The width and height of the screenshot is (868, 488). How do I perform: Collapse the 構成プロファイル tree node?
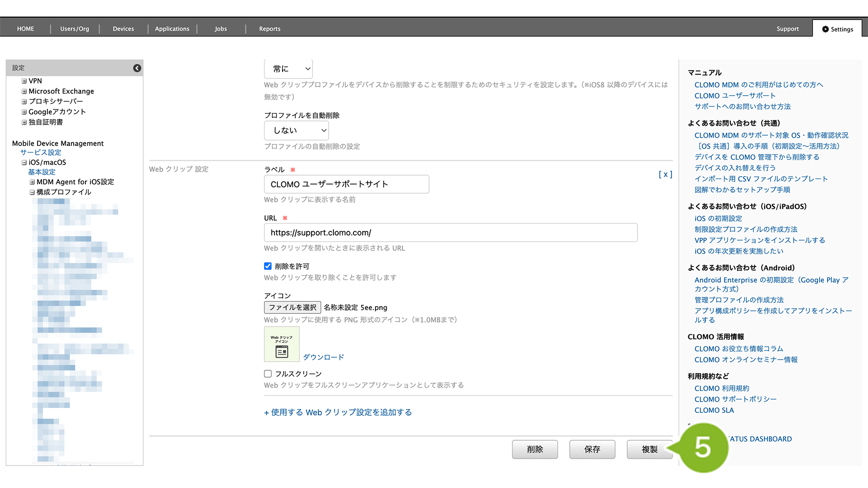tap(32, 192)
